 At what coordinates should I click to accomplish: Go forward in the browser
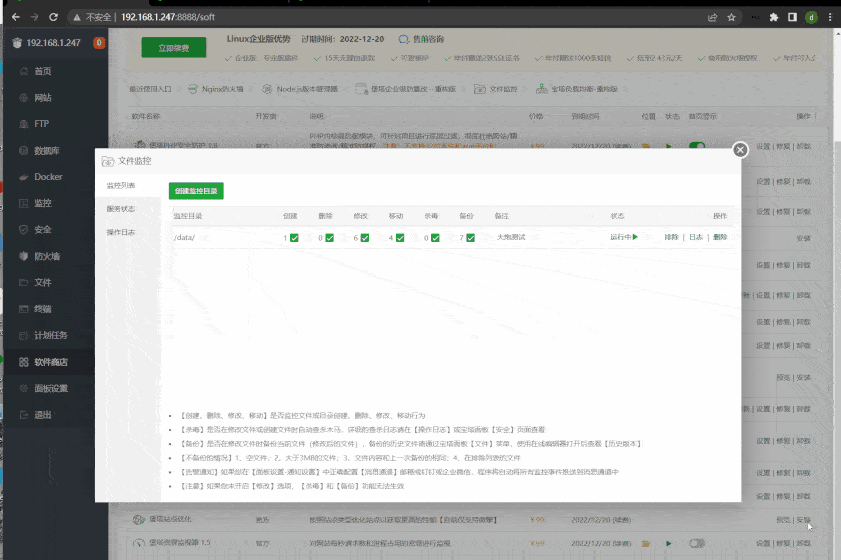click(x=34, y=17)
